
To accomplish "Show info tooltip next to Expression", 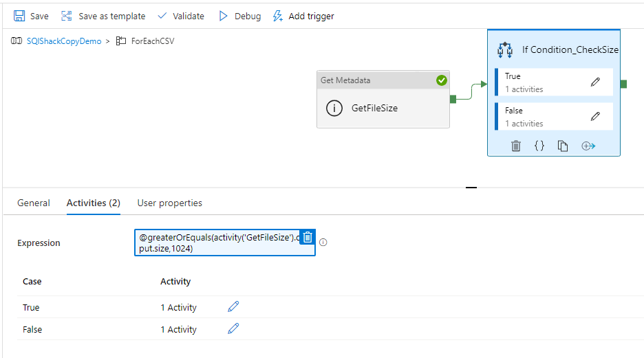I will (x=323, y=243).
